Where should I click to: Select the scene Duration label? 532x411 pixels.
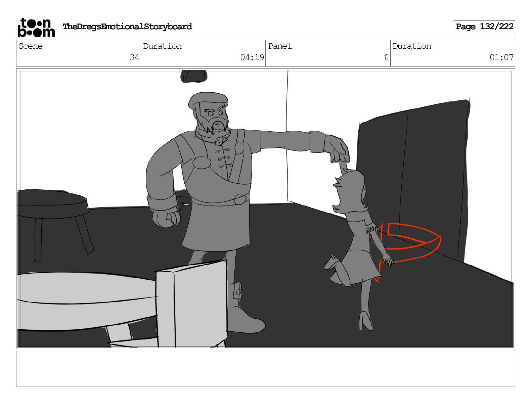162,46
